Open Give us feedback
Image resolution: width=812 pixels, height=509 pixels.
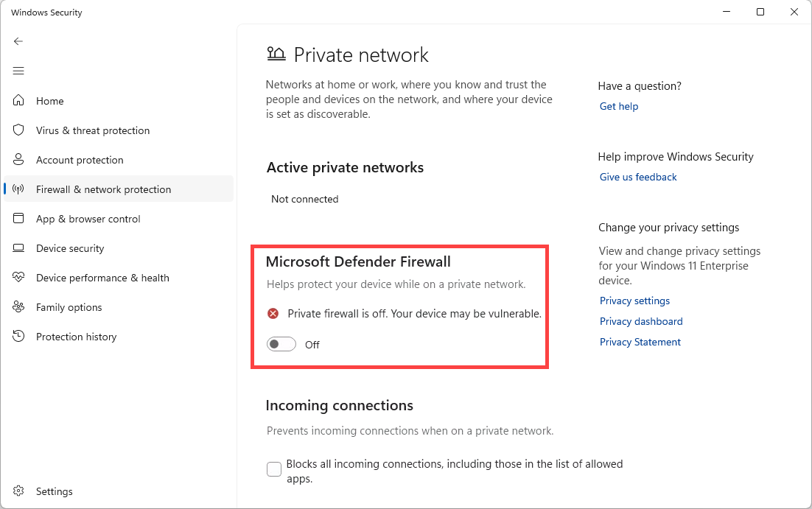[x=638, y=177]
